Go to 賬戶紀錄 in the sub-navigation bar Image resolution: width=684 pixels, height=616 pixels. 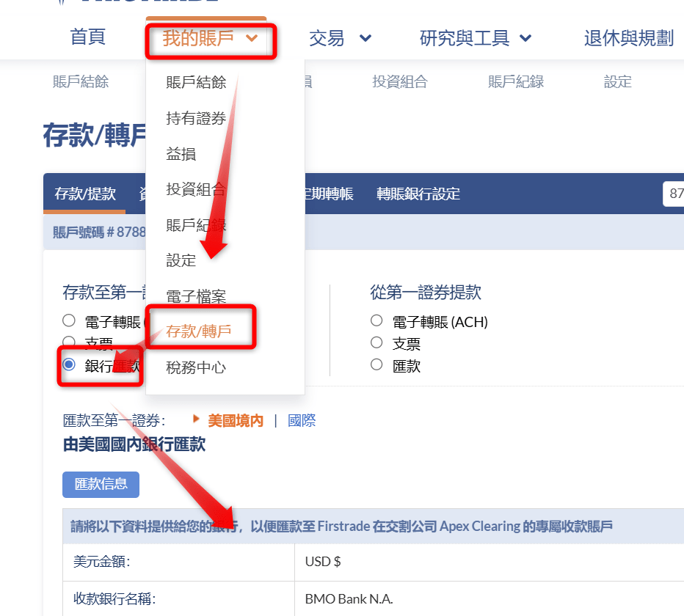point(516,81)
